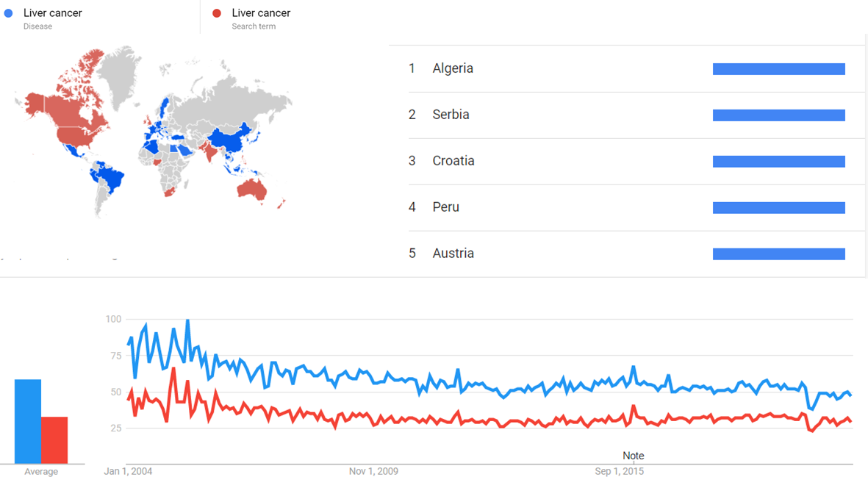Open the Note marker on the timeline
This screenshot has width=868, height=488.
pyautogui.click(x=633, y=456)
